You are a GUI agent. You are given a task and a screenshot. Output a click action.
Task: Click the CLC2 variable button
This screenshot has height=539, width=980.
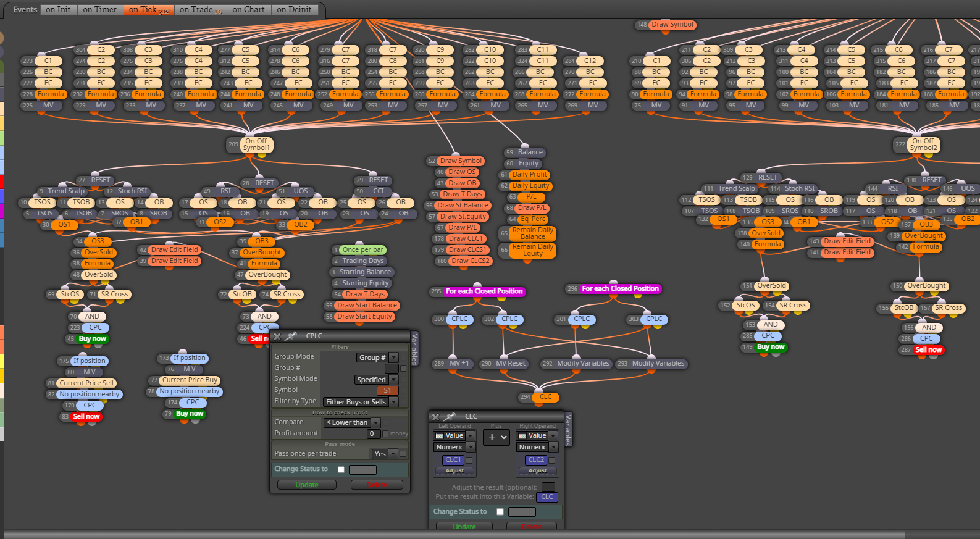[536, 460]
